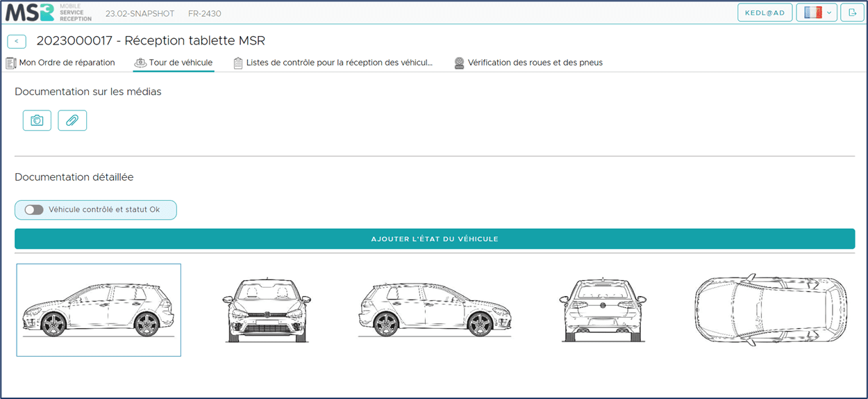The width and height of the screenshot is (868, 399).
Task: Click the repair order document icon
Action: coord(11,63)
